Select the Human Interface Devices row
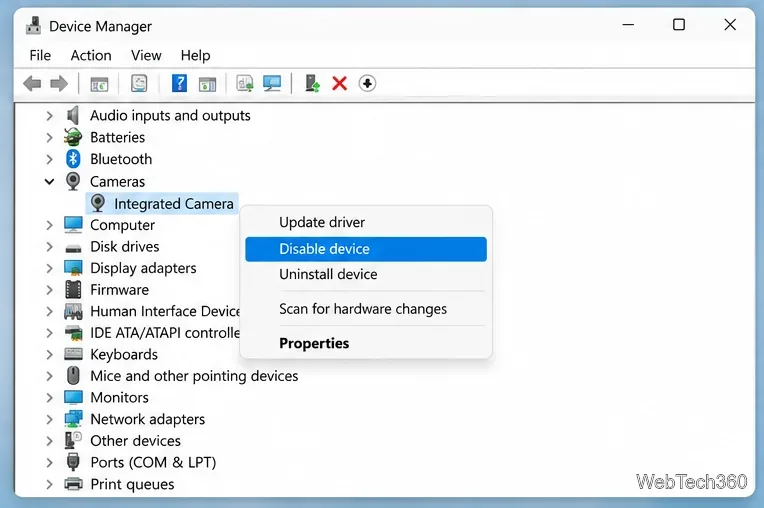 click(x=165, y=311)
